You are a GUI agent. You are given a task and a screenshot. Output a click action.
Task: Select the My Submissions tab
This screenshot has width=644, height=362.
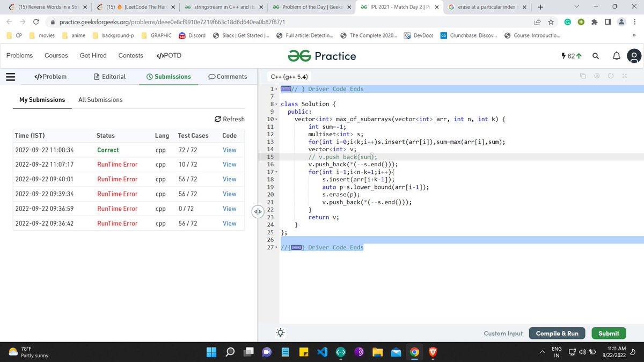pos(42,100)
